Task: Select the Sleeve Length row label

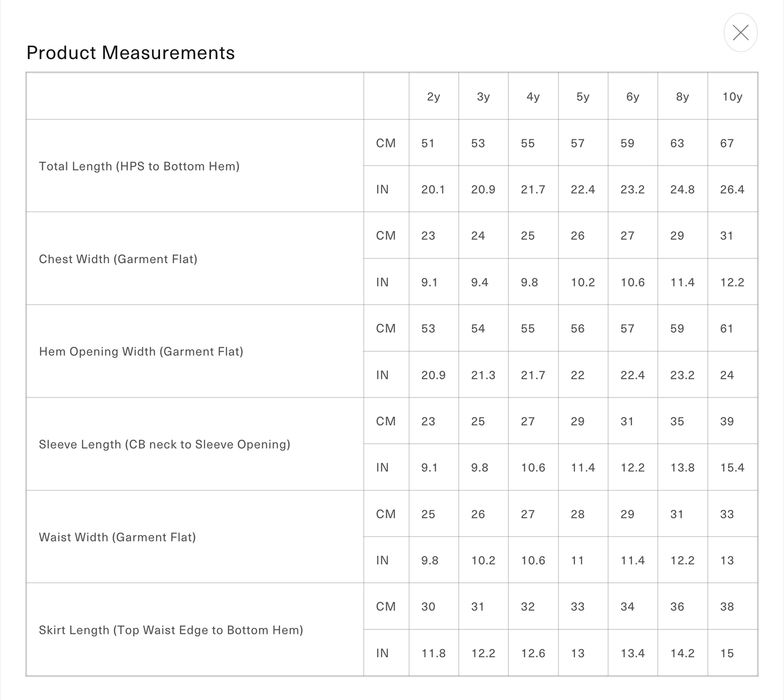Action: pyautogui.click(x=164, y=444)
